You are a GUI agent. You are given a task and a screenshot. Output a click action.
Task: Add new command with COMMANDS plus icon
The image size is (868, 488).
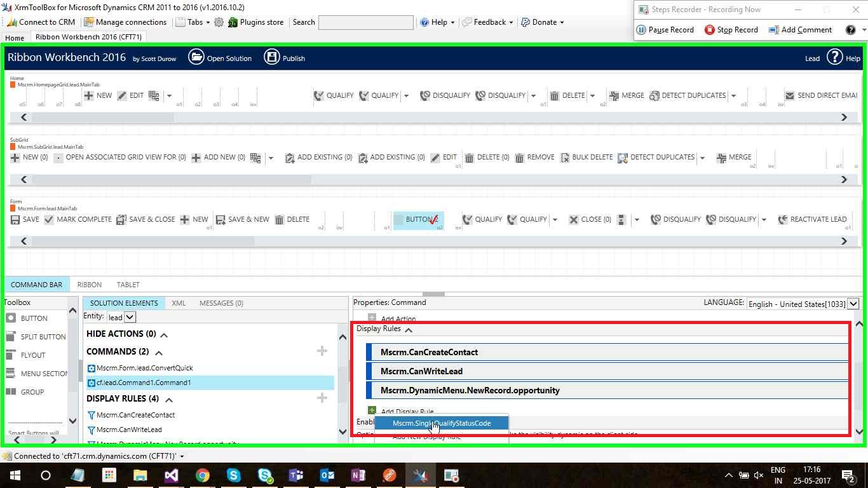click(322, 351)
